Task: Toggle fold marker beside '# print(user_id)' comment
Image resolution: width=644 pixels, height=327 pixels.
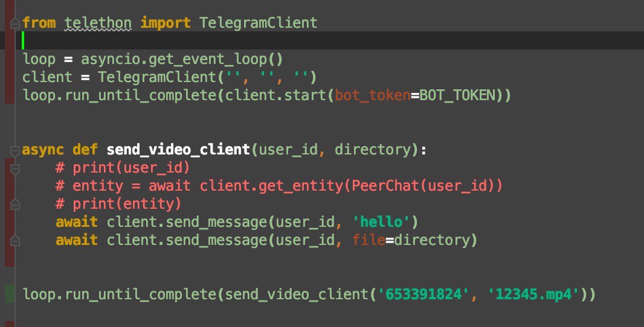Action: click(14, 169)
